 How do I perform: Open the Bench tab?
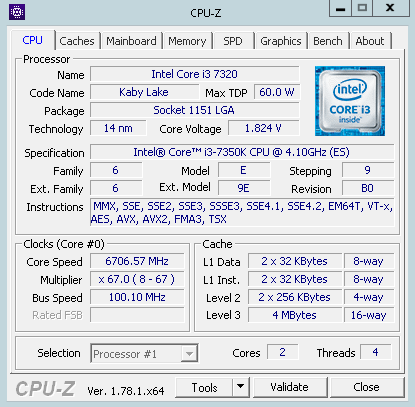(x=328, y=41)
